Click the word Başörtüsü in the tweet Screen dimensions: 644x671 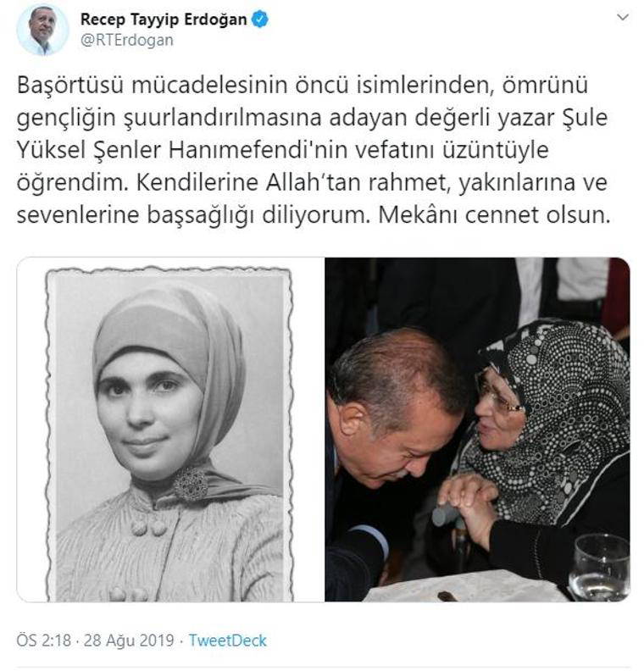coord(70,86)
